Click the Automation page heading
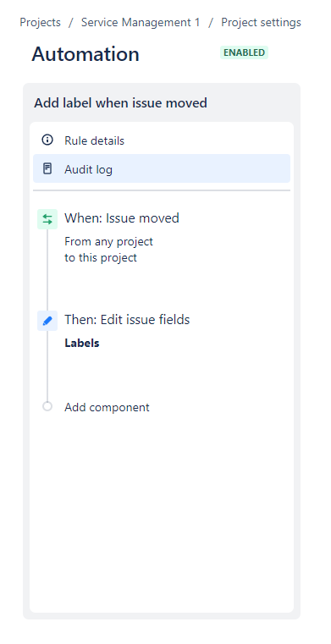 click(x=86, y=54)
